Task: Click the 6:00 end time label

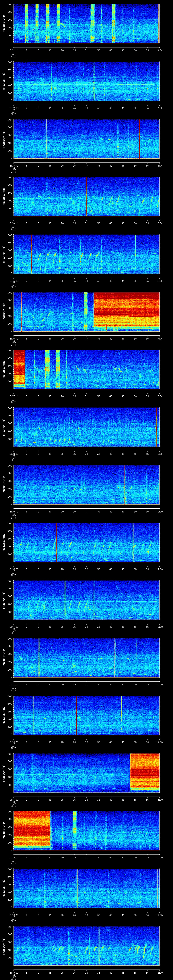Action: tap(160, 281)
